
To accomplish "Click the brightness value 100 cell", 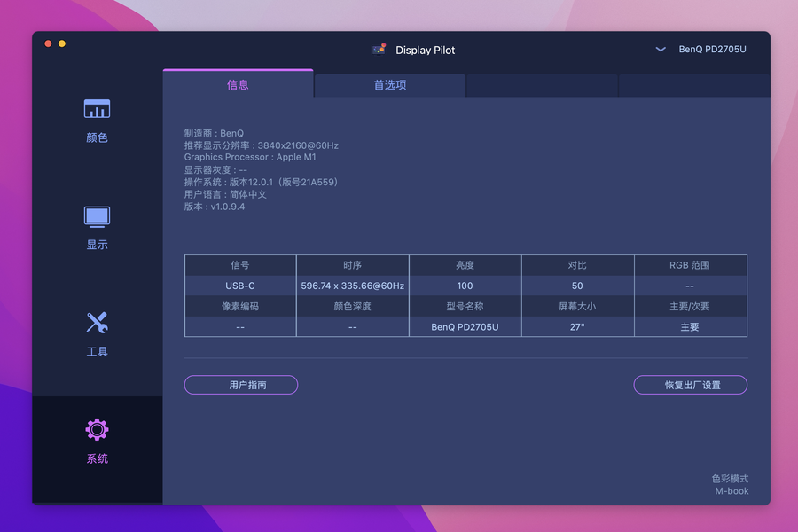I will 465,286.
